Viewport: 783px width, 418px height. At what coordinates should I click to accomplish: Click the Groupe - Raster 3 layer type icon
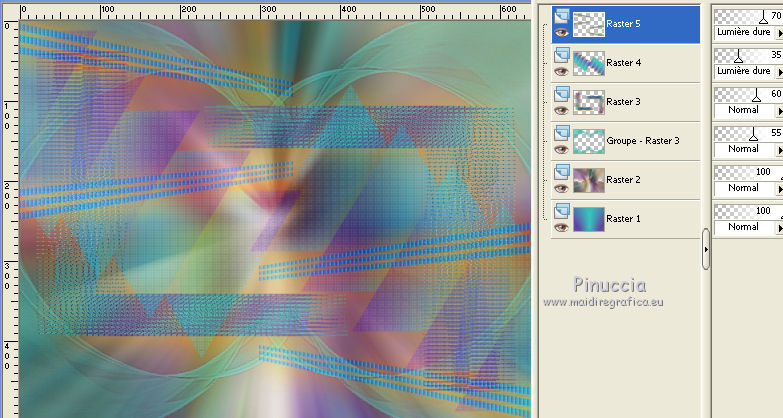562,133
